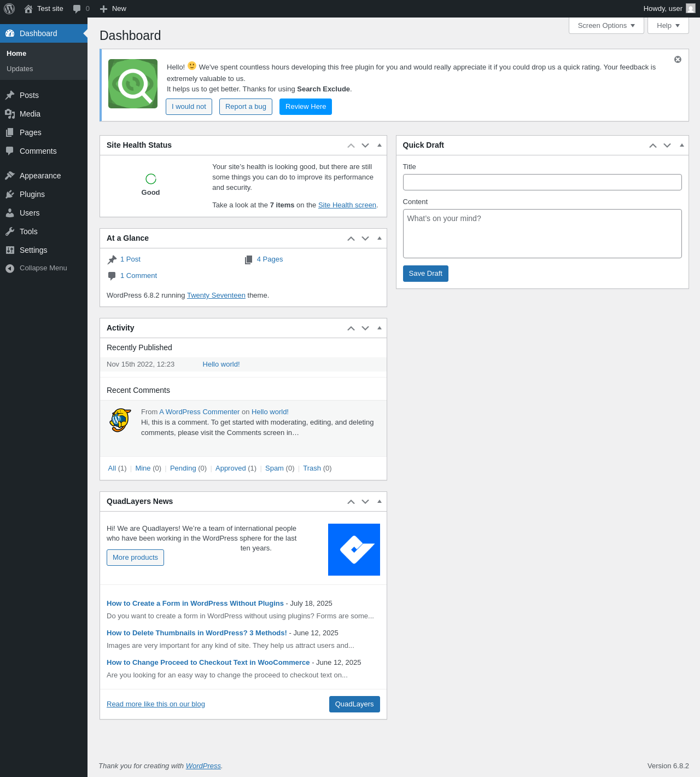Click the 1 Comment link

(138, 276)
